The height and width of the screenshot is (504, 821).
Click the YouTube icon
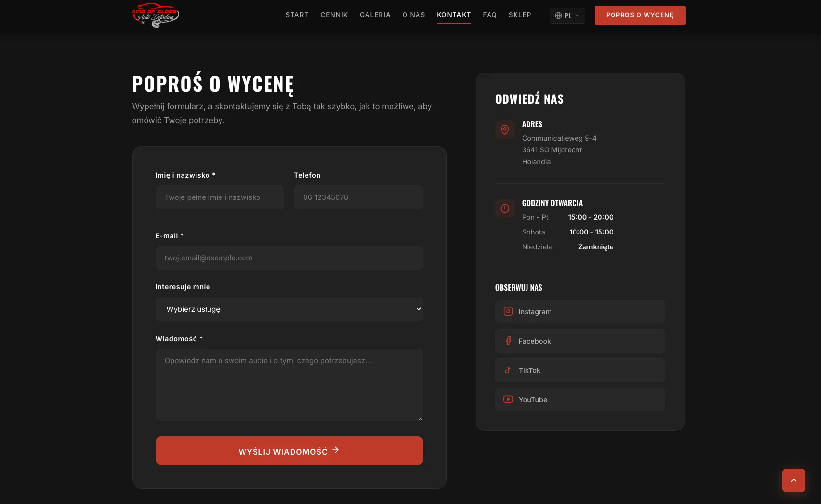click(x=508, y=400)
